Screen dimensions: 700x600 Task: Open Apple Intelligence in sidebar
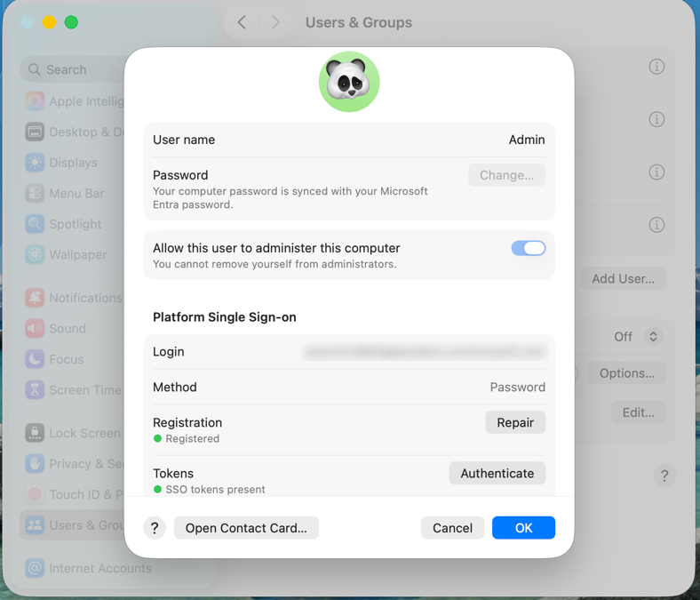(x=75, y=101)
